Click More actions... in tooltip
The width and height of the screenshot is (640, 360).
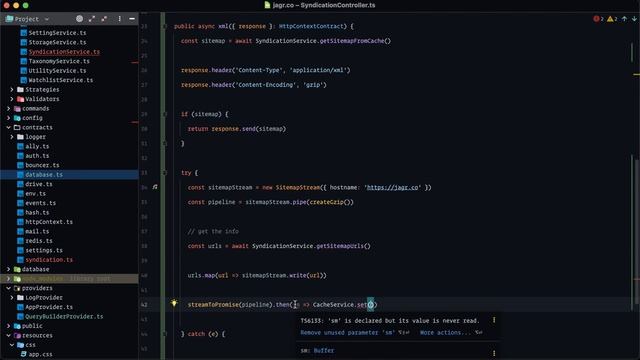point(445,333)
